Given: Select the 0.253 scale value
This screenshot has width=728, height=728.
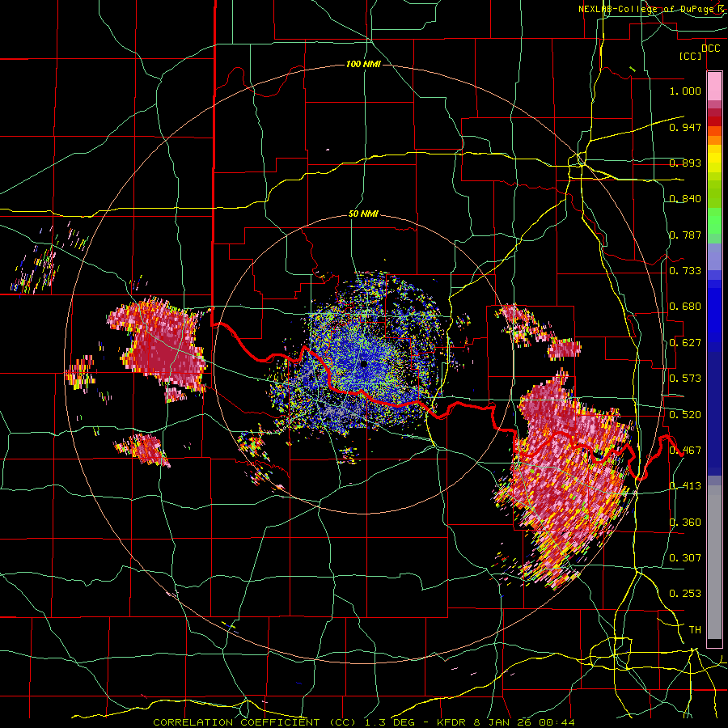Looking at the screenshot, I should tap(685, 594).
